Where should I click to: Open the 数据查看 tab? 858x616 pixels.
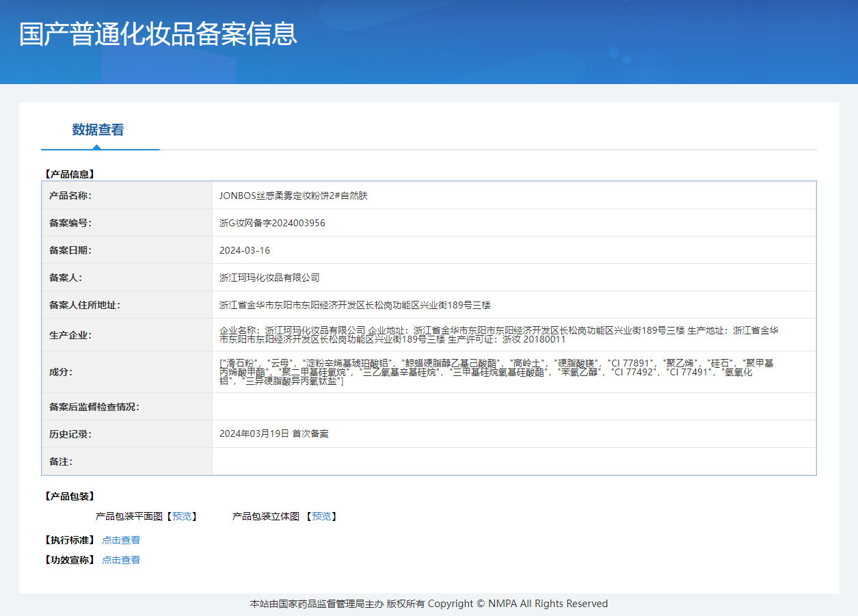98,130
